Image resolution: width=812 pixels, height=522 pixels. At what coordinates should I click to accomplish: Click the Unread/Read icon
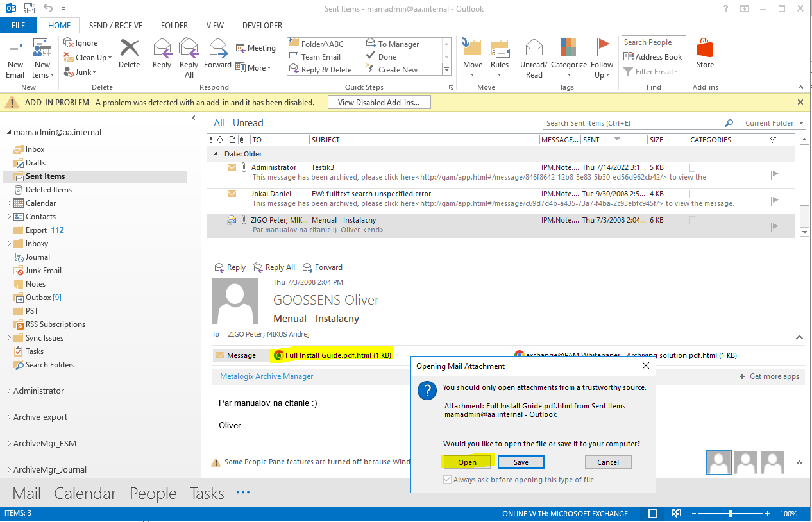point(534,48)
